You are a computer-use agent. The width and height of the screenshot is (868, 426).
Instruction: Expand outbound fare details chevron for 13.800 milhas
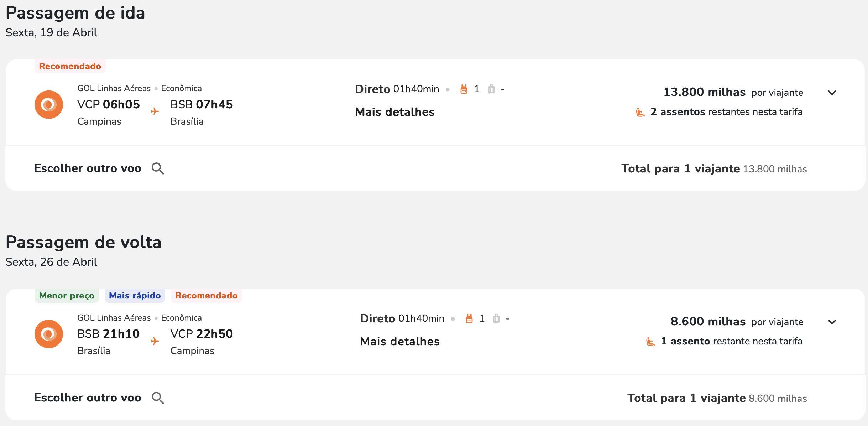click(832, 93)
